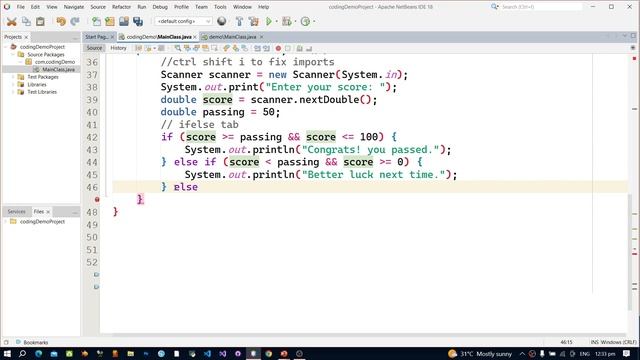Collapse the codingDemoProject tree node
This screenshot has height=360, width=640.
[x=6, y=47]
